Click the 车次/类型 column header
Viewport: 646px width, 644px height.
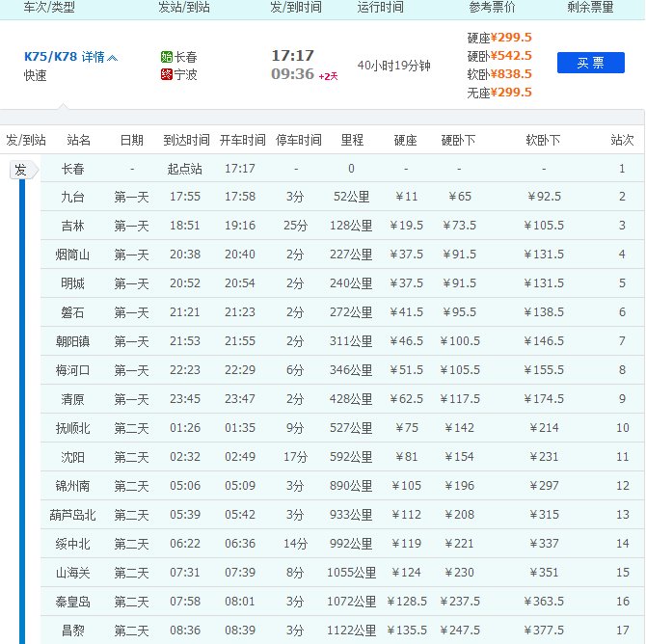(x=49, y=7)
